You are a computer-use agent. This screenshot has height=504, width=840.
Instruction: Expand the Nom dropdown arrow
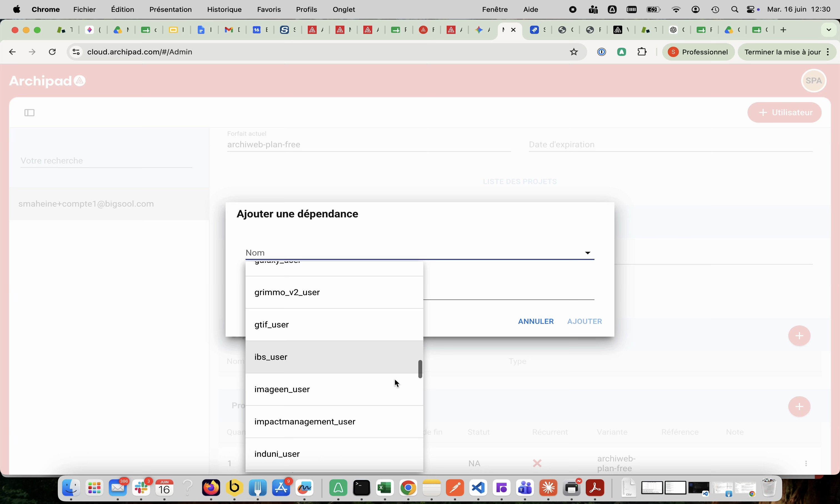[587, 253]
